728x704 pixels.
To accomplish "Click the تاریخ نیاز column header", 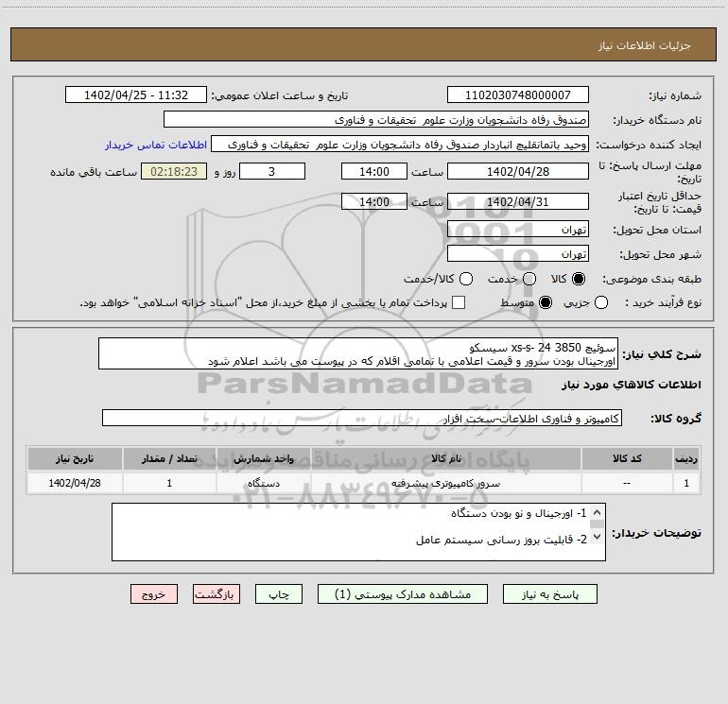I will [75, 458].
